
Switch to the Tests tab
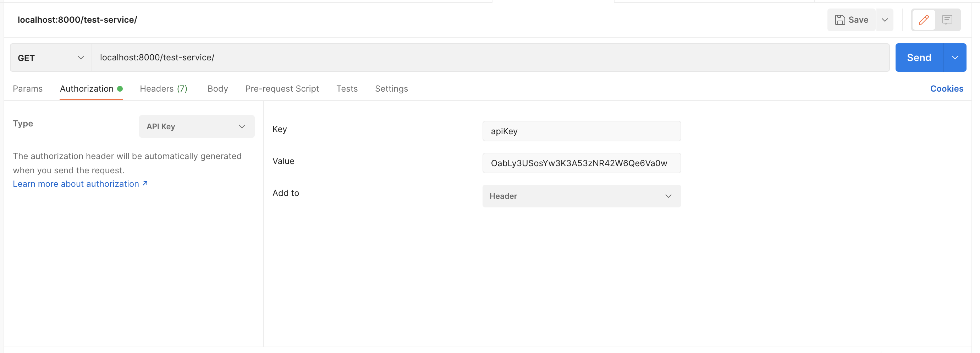[347, 89]
